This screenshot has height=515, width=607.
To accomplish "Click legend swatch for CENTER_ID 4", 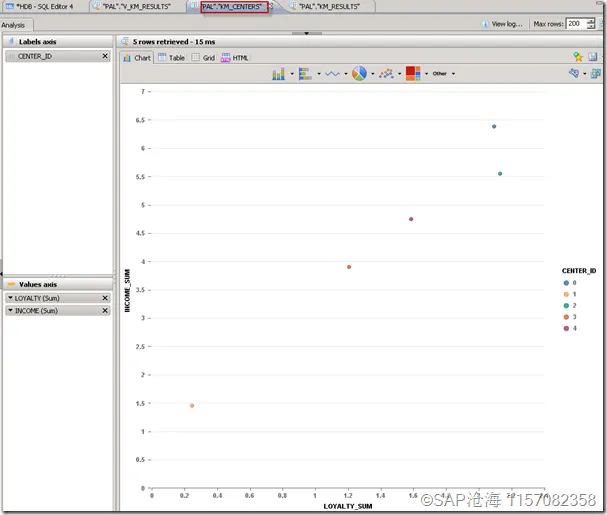I will tap(566, 328).
